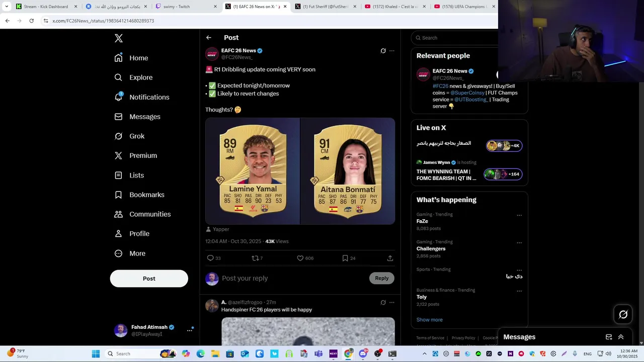Image resolution: width=644 pixels, height=362 pixels.
Task: Open the Aitana Bonmatí card image
Action: pyautogui.click(x=348, y=171)
